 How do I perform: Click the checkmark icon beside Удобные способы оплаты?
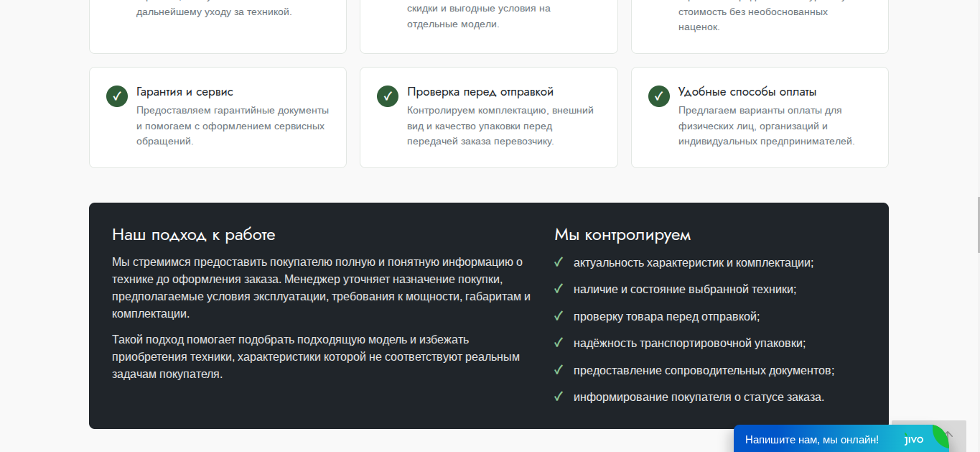point(659,96)
